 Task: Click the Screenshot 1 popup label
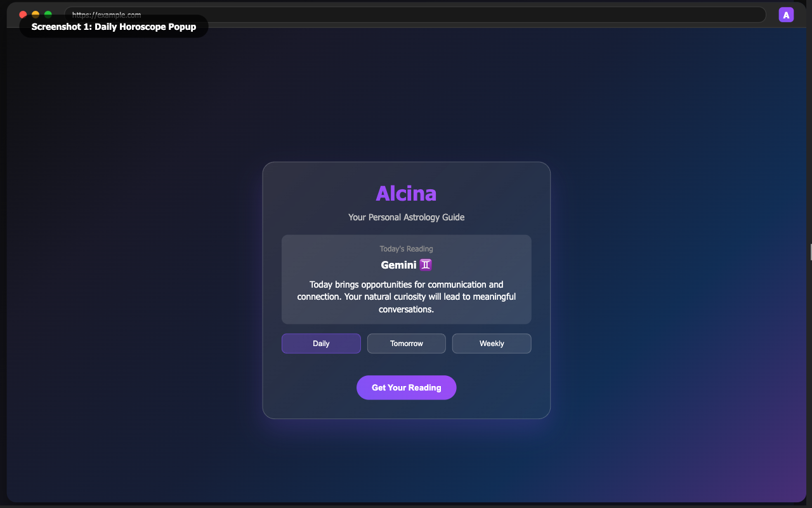[x=114, y=26]
